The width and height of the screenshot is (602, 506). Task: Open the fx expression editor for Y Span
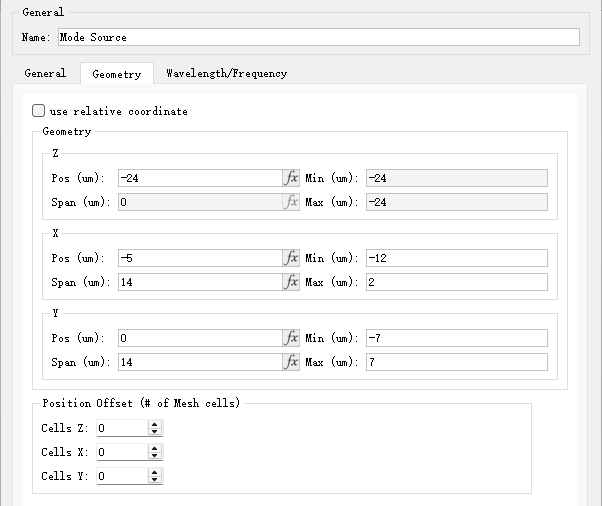[291, 362]
